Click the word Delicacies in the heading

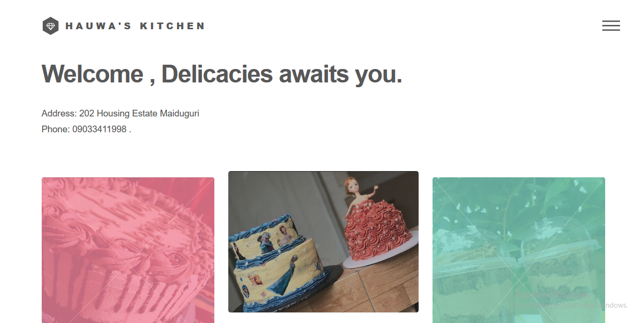(x=217, y=74)
